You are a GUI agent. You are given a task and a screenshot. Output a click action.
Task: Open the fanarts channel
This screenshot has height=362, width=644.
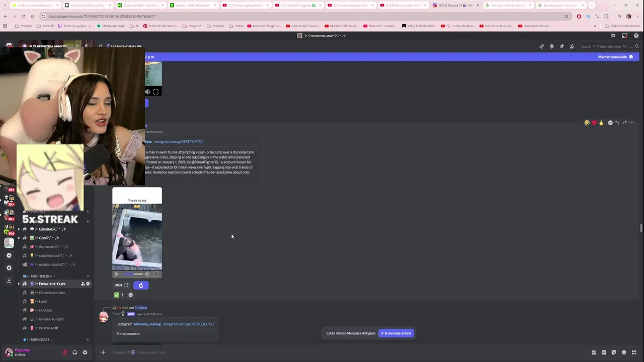coord(55,310)
